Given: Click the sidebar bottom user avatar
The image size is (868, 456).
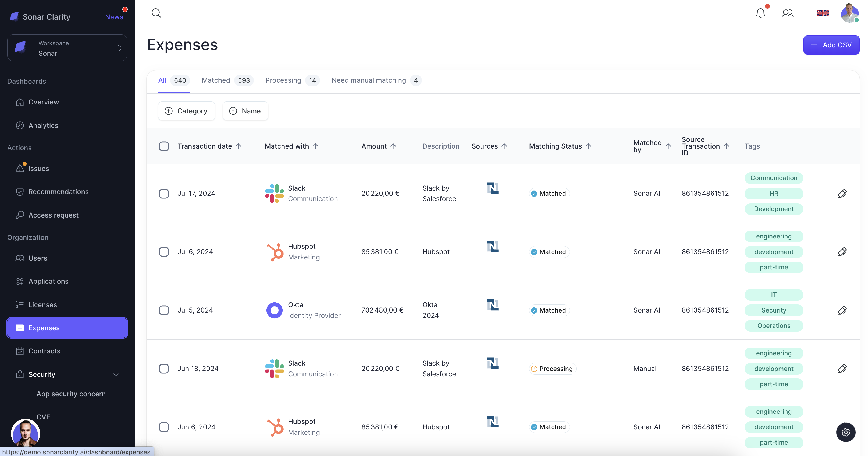Looking at the screenshot, I should [26, 433].
